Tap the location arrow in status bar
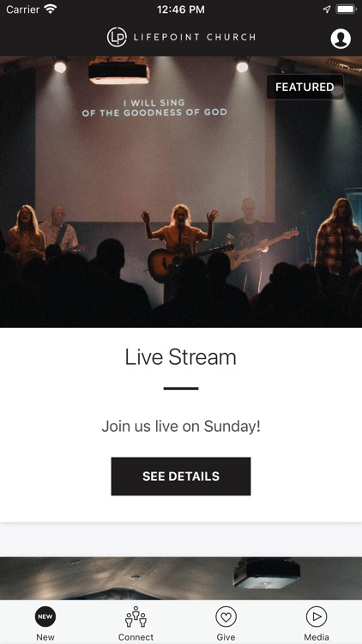This screenshot has height=644, width=362. pyautogui.click(x=326, y=9)
